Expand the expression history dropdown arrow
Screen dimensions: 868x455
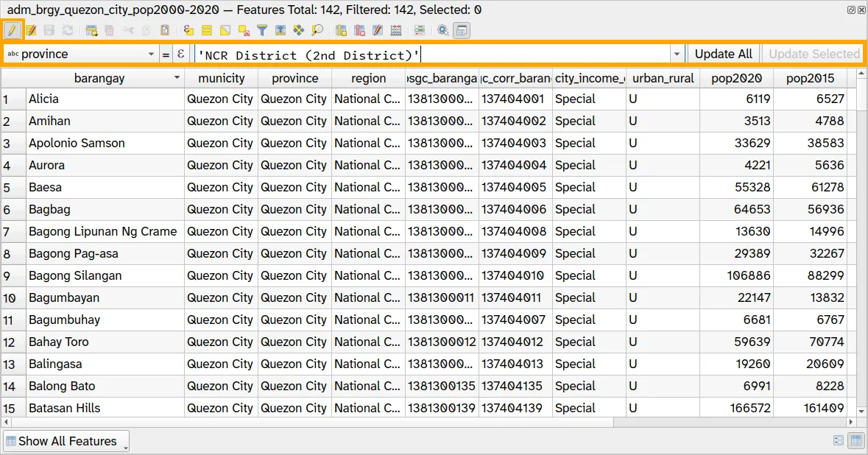click(677, 54)
